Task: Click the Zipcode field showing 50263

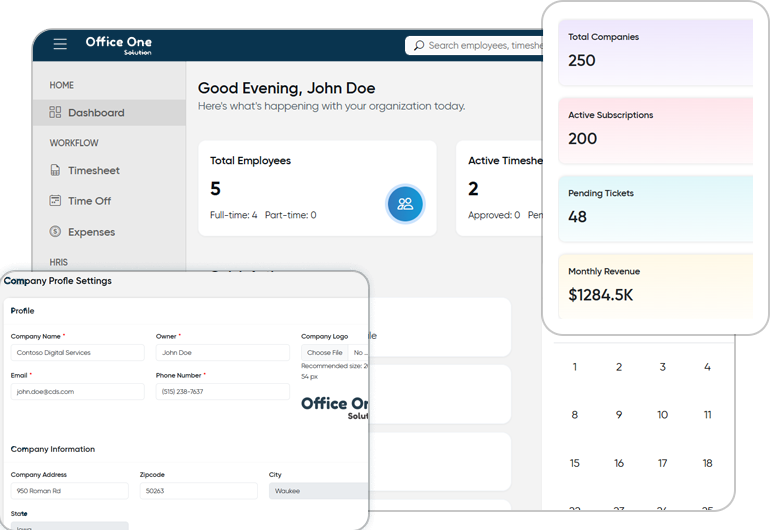Action: click(x=198, y=491)
